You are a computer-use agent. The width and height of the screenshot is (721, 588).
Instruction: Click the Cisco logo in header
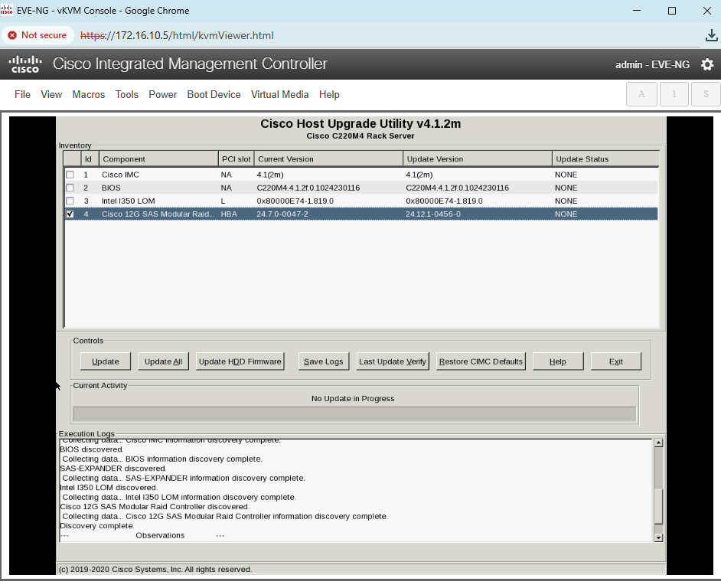pos(25,64)
